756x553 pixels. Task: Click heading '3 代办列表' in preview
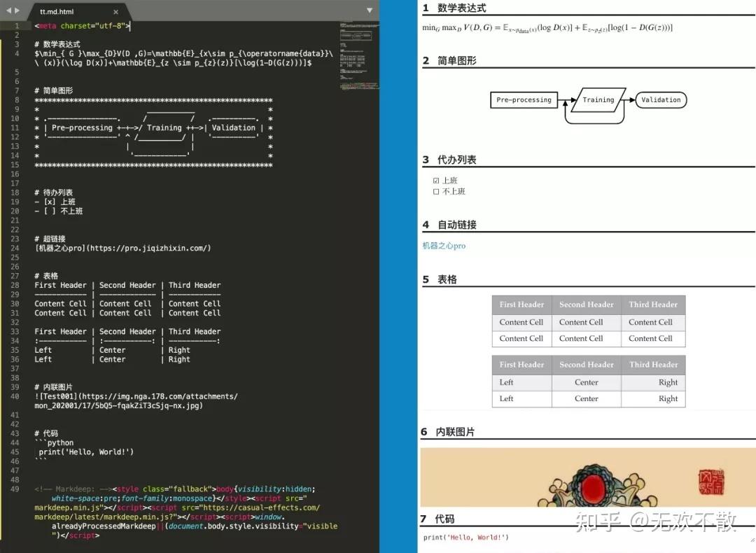tap(449, 160)
